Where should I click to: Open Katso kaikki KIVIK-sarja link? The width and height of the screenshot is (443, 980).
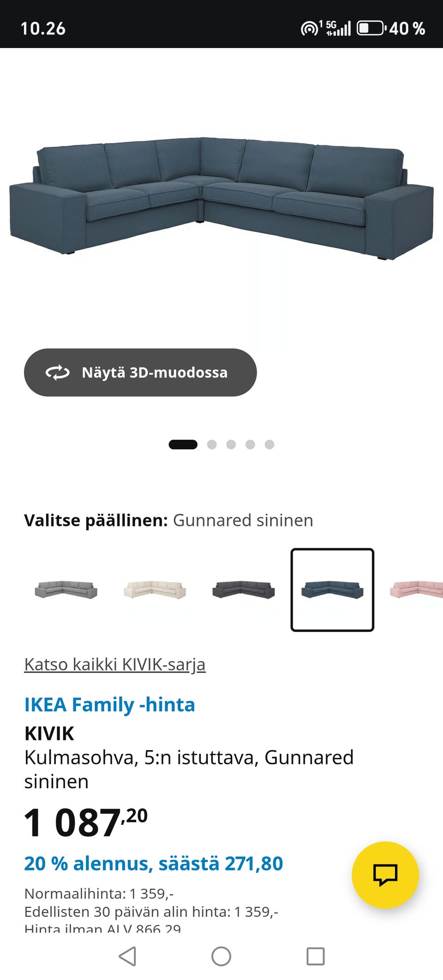coord(115,665)
